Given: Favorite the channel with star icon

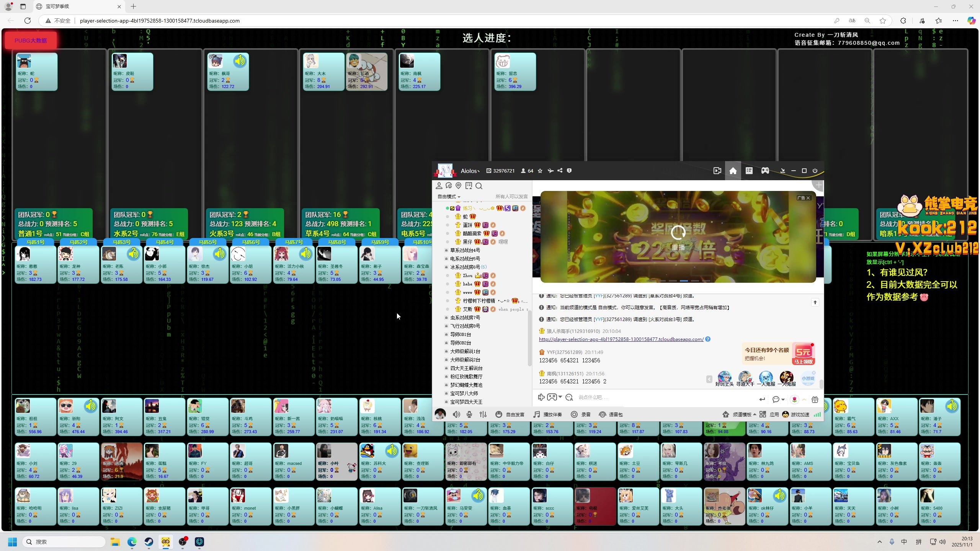Looking at the screenshot, I should point(540,171).
